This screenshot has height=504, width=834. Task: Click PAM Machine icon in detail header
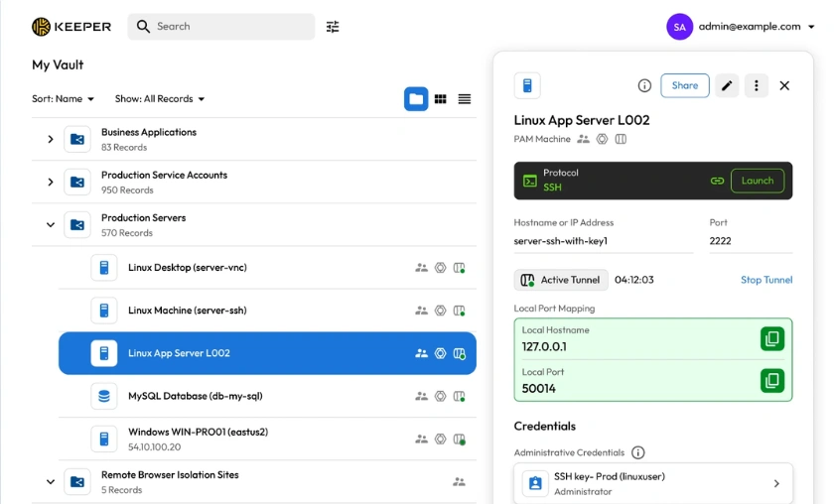(527, 85)
